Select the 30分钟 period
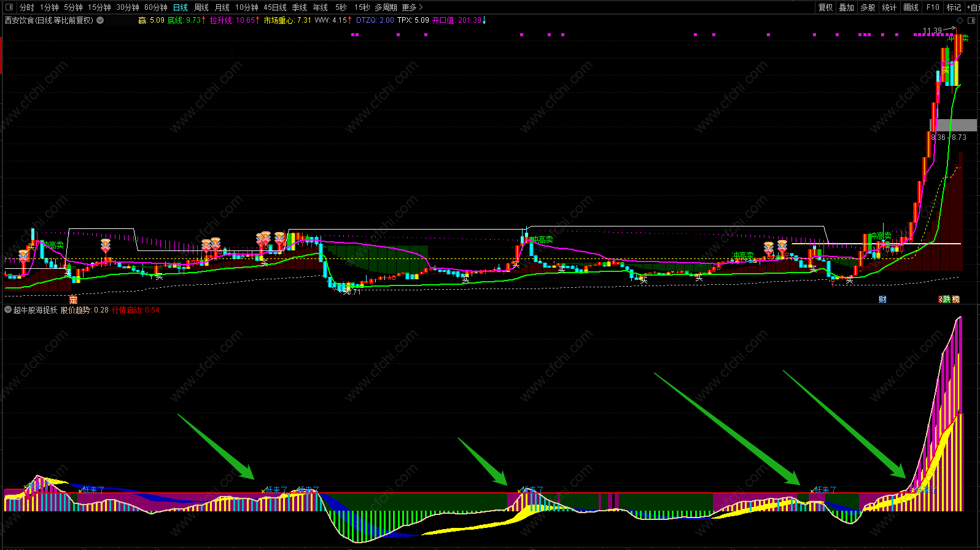980x550 pixels. pyautogui.click(x=128, y=7)
